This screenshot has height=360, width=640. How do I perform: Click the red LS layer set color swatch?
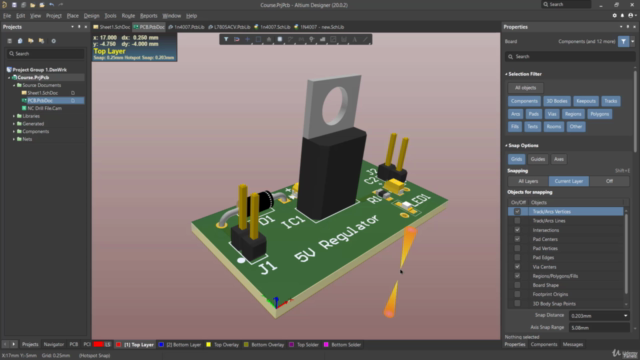(98, 344)
